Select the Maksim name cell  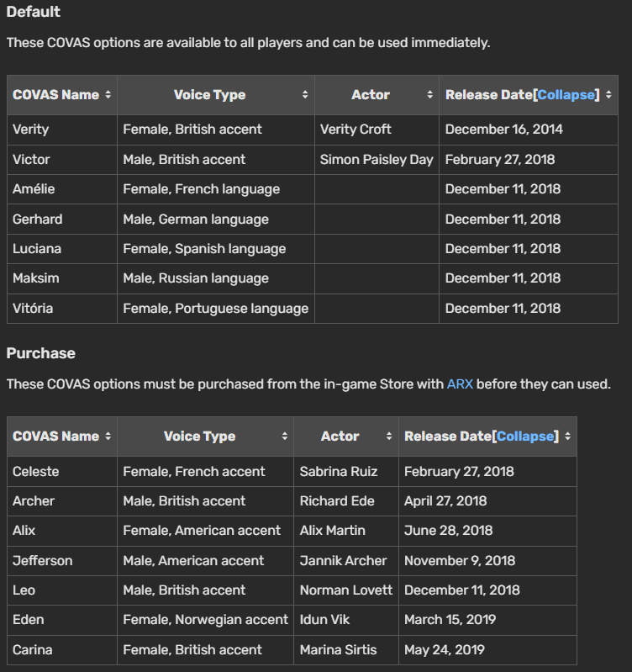[62, 278]
